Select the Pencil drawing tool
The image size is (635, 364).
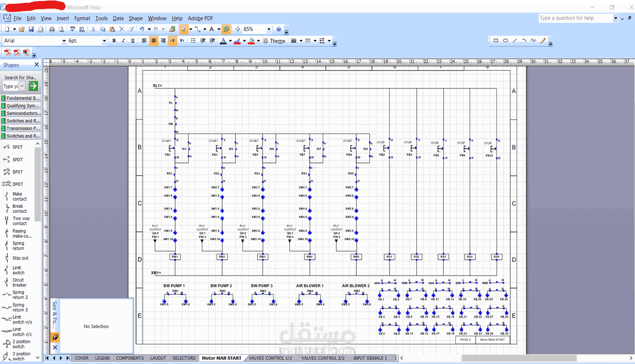tap(543, 40)
